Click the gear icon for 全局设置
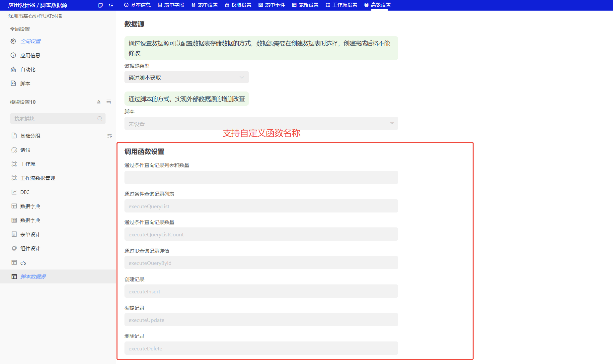The height and width of the screenshot is (364, 613). (x=13, y=41)
